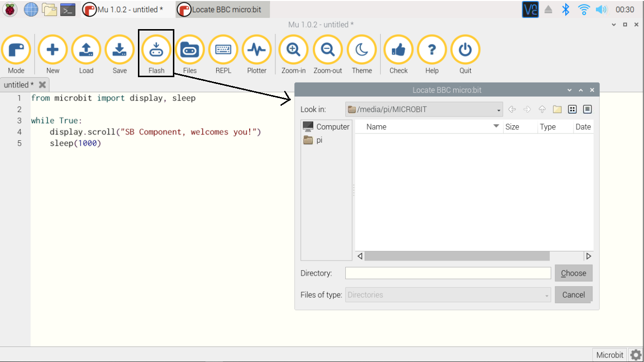Image resolution: width=644 pixels, height=362 pixels.
Task: Open the Wi-Fi network tray icon
Action: [584, 9]
